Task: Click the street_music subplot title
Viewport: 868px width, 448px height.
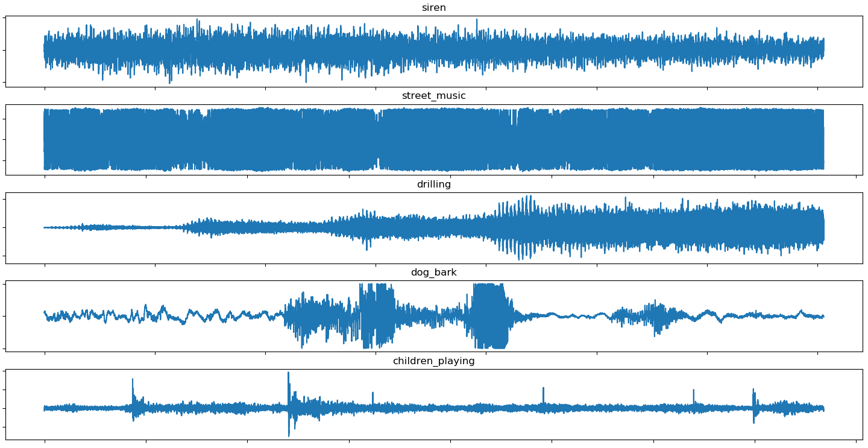Action: (434, 96)
